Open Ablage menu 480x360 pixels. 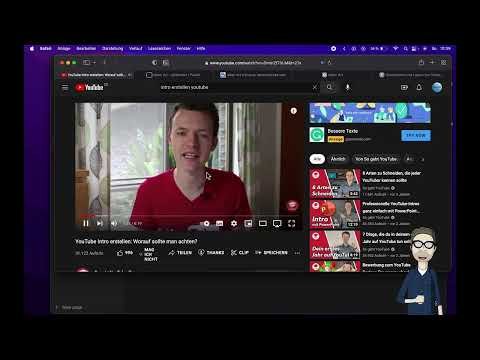(x=64, y=49)
